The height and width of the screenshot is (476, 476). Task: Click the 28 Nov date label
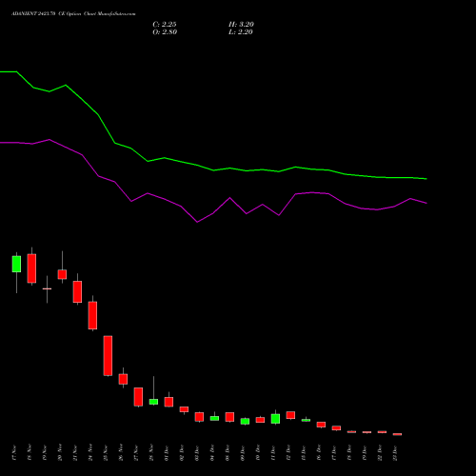coord(151,453)
